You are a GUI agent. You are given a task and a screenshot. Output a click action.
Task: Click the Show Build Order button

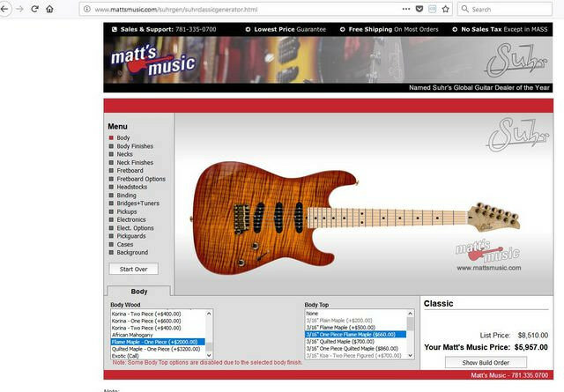pos(486,363)
